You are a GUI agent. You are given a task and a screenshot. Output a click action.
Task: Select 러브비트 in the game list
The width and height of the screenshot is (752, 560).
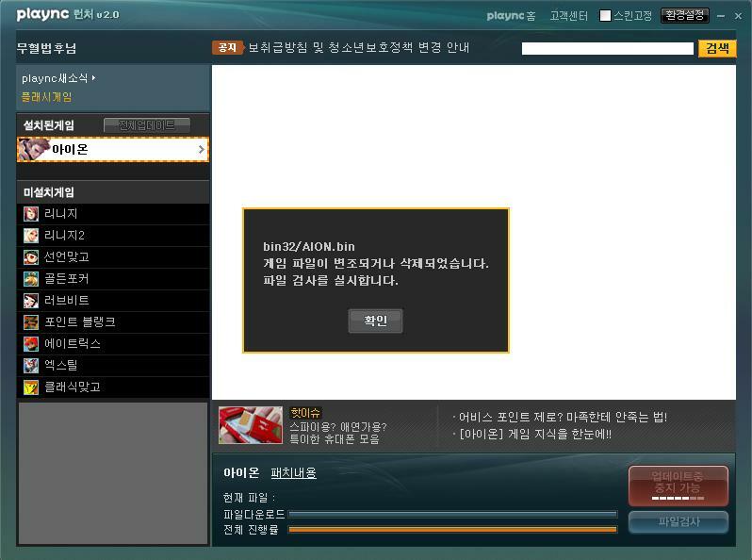coord(113,301)
